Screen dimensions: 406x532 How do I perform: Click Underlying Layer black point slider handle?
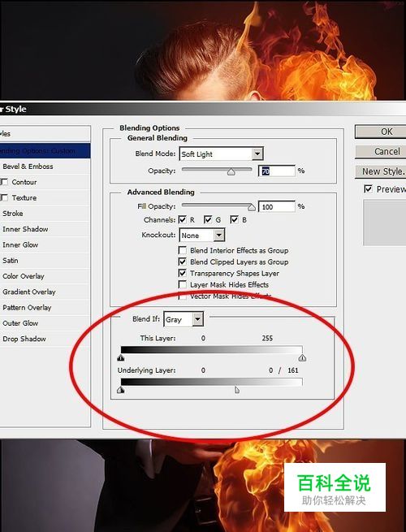pyautogui.click(x=121, y=390)
